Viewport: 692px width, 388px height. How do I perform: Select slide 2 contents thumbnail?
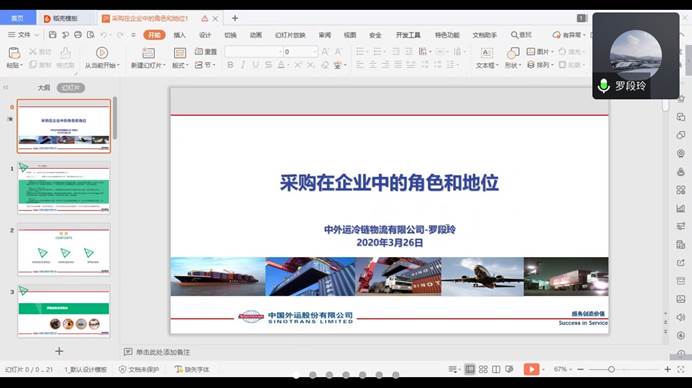[x=64, y=249]
